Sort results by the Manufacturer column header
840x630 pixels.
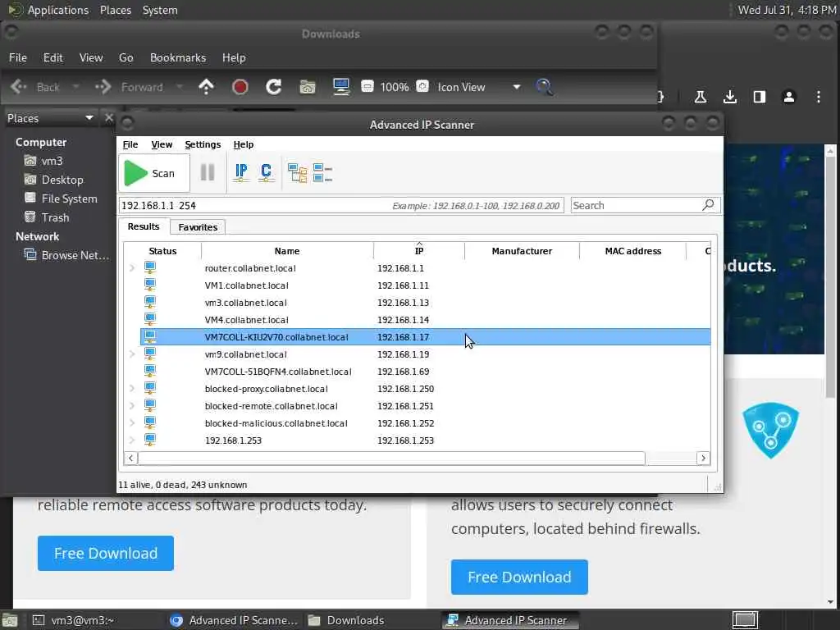(x=522, y=251)
